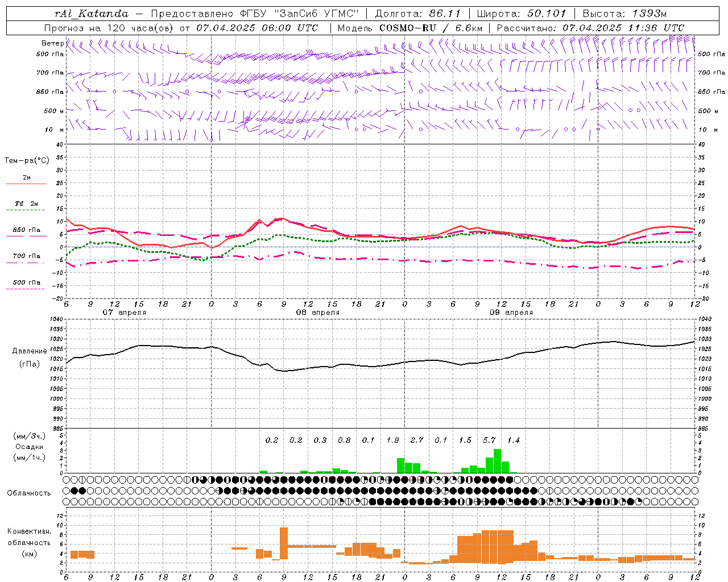Viewport: 728px width, 582px height.
Task: Click the 1.4 precipitation amount value
Action: (x=514, y=440)
